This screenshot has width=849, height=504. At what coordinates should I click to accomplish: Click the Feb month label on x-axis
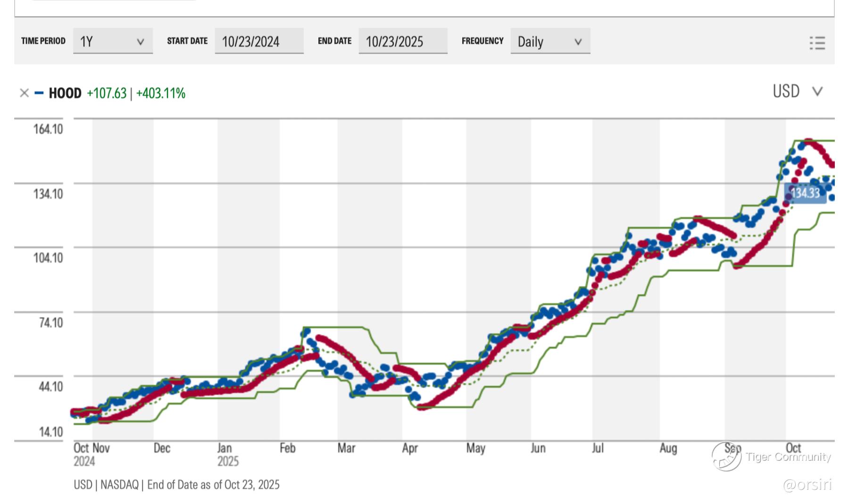(x=288, y=448)
